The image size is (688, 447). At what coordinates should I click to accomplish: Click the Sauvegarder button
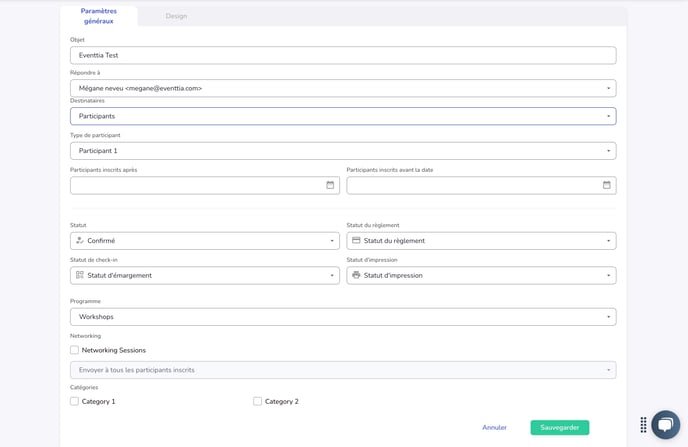(559, 427)
